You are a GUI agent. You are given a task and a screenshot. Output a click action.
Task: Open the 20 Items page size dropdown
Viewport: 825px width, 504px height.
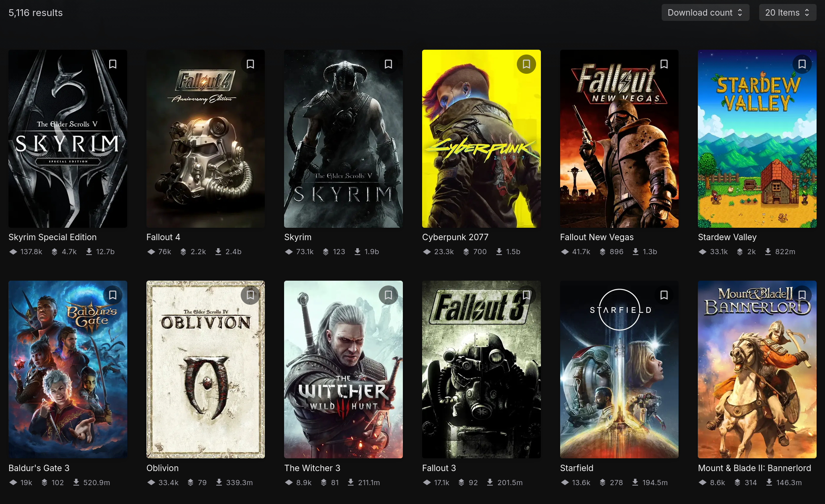(787, 13)
